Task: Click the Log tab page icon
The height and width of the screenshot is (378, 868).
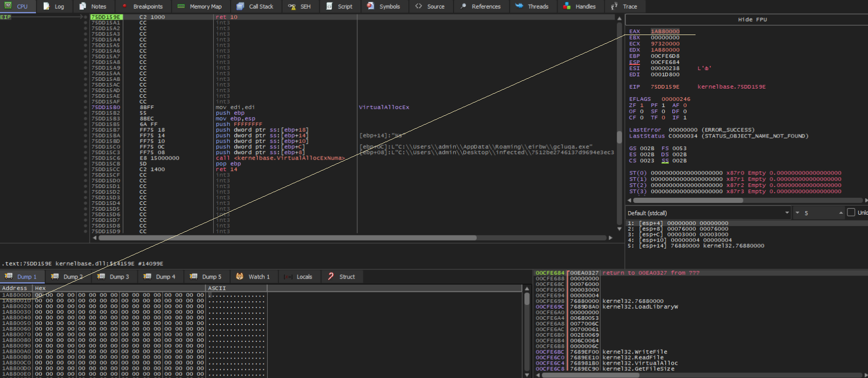Action: click(x=46, y=6)
